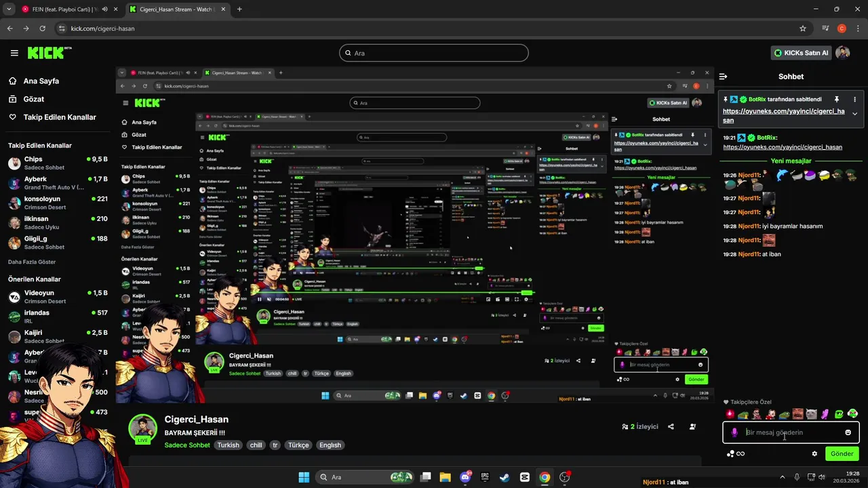Open the konsoloyun channel in sidebar
The height and width of the screenshot is (488, 868).
[58, 203]
